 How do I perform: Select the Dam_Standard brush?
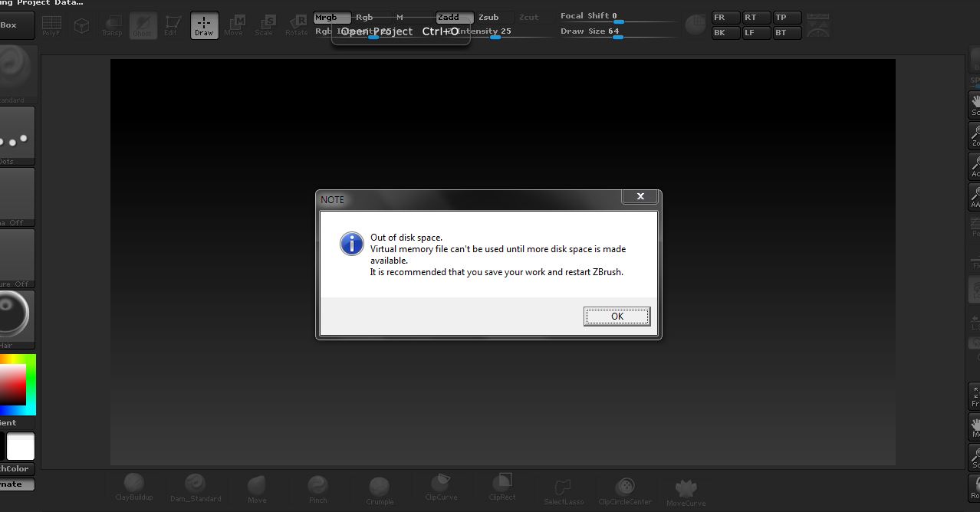pyautogui.click(x=196, y=488)
